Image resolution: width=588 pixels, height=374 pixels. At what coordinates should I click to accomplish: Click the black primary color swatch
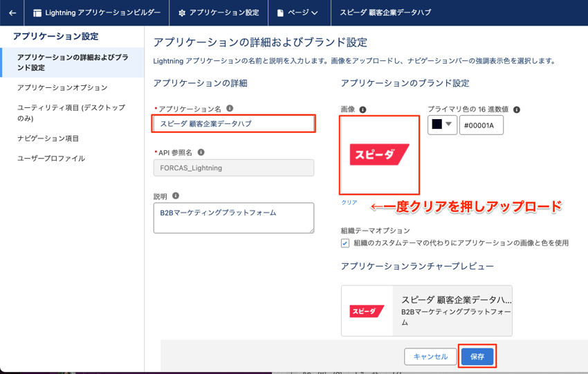[437, 124]
